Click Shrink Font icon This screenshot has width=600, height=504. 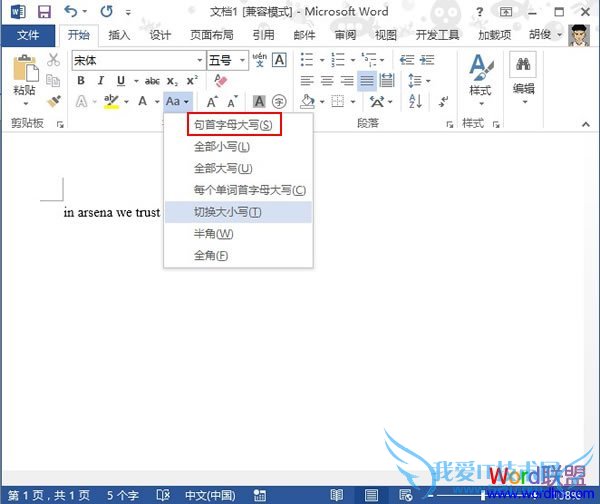232,102
